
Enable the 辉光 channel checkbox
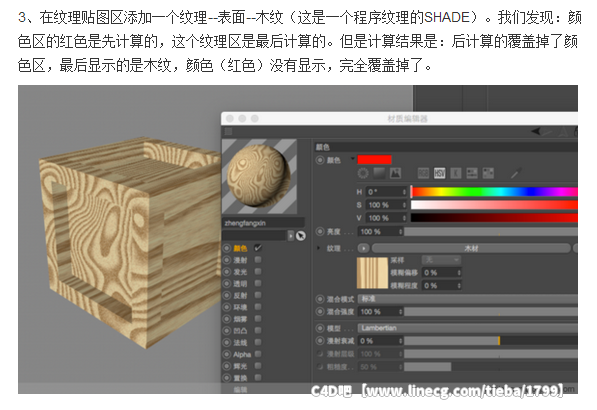[x=258, y=366]
